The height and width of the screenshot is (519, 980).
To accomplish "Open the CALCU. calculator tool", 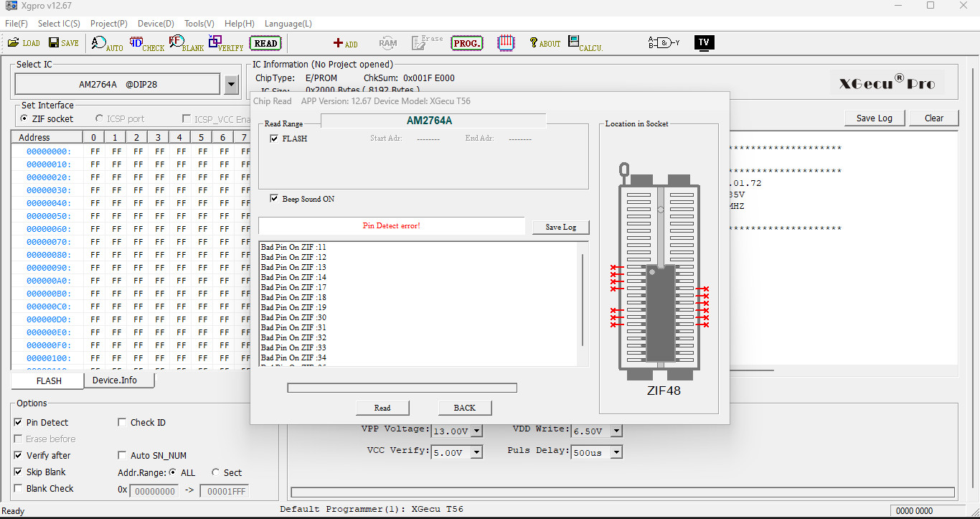I will coord(585,44).
